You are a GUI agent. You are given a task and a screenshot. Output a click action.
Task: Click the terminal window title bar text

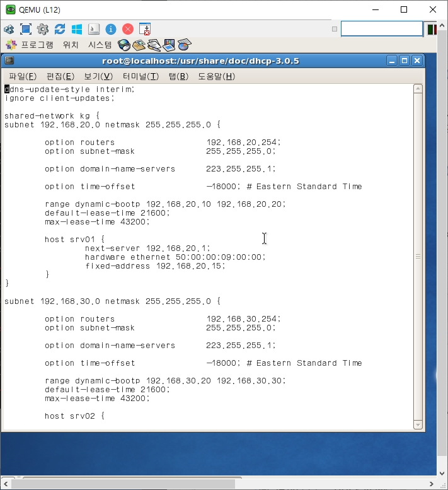(x=200, y=61)
